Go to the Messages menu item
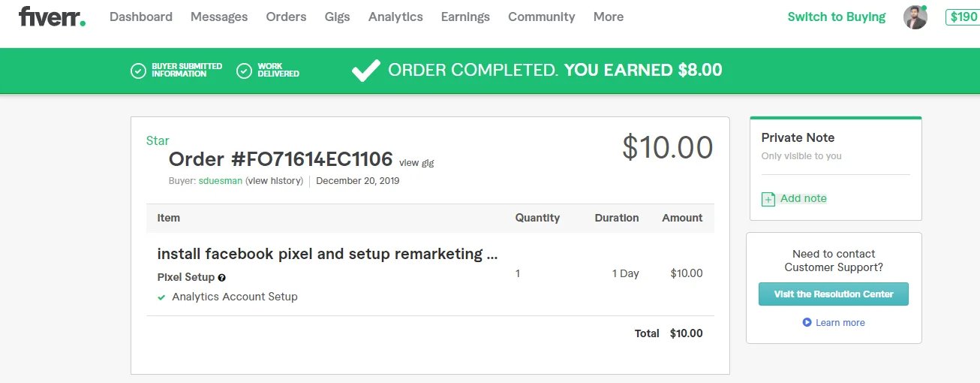Screen dimensions: 980x383 [x=219, y=17]
